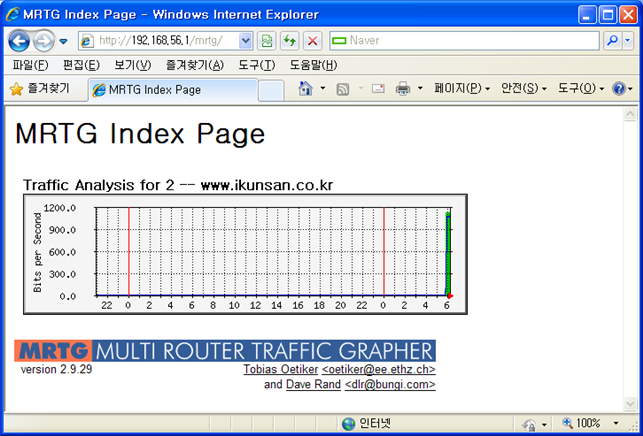Click the Read Mail icon
Viewport: 643px width, 436px height.
(378, 89)
